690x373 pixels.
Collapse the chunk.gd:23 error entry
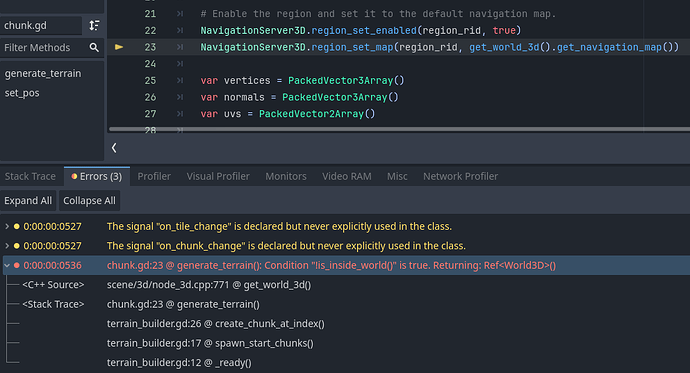7,265
